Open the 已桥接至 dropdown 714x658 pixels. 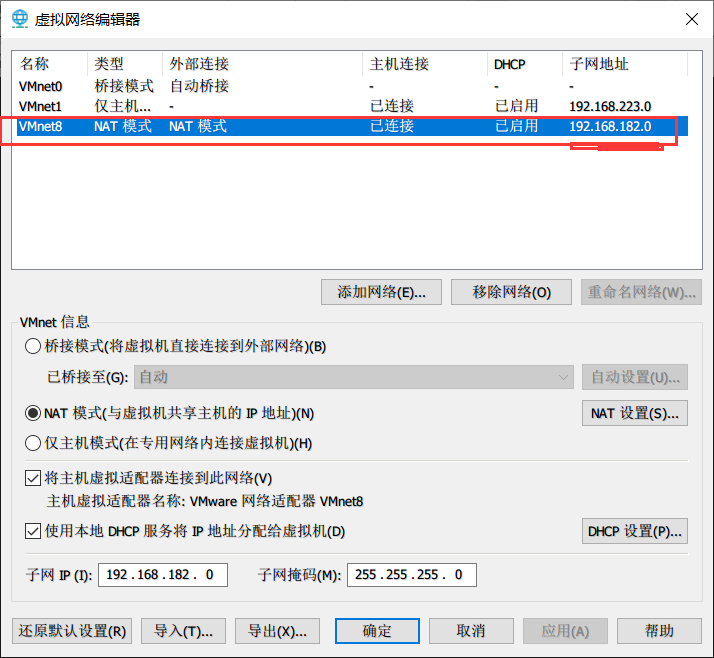click(353, 377)
